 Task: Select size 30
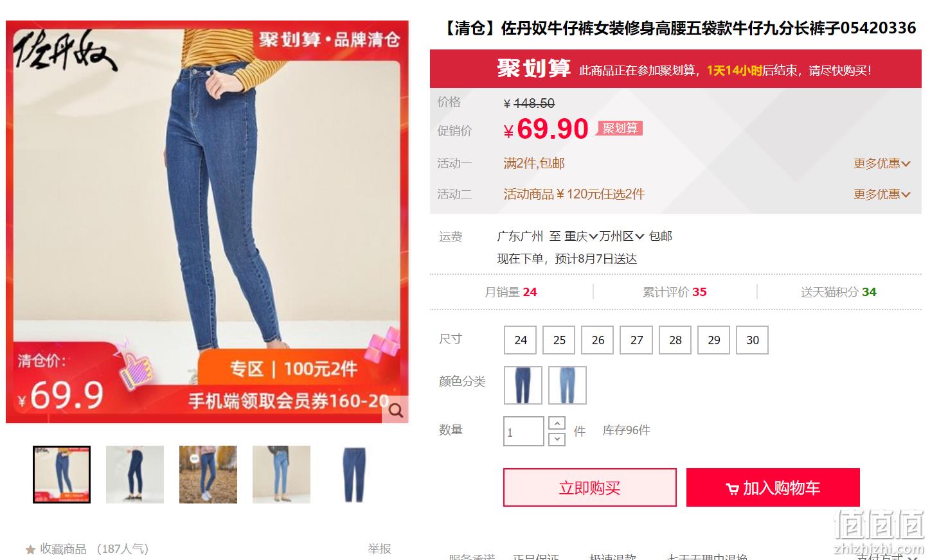tap(752, 340)
